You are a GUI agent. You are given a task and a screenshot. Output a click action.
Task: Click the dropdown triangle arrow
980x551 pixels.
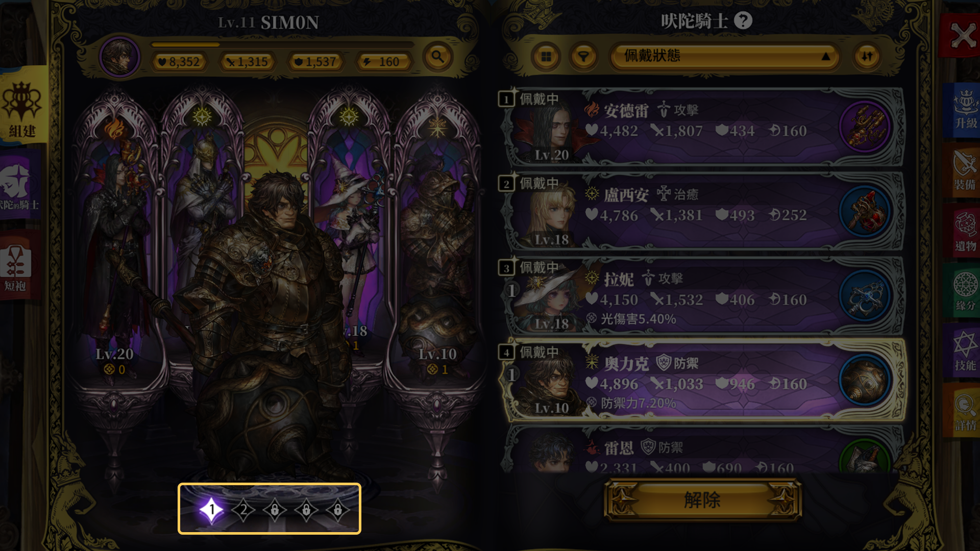click(825, 57)
